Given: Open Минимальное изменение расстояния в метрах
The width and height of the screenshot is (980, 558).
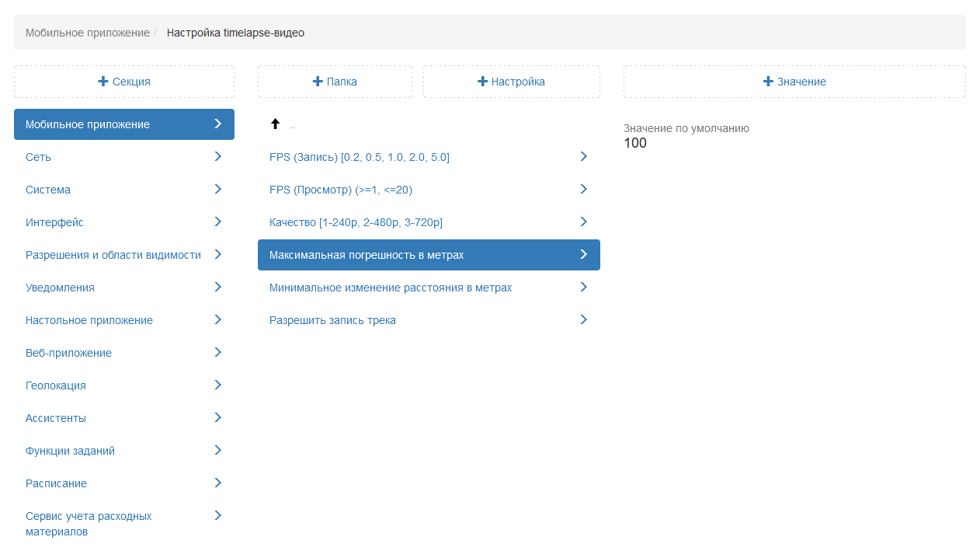Looking at the screenshot, I should [x=390, y=288].
